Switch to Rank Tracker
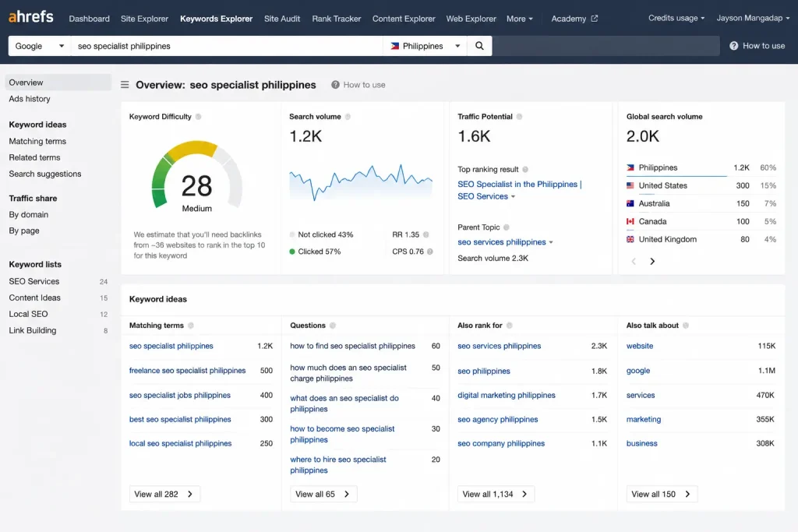This screenshot has height=532, width=798. 337,19
